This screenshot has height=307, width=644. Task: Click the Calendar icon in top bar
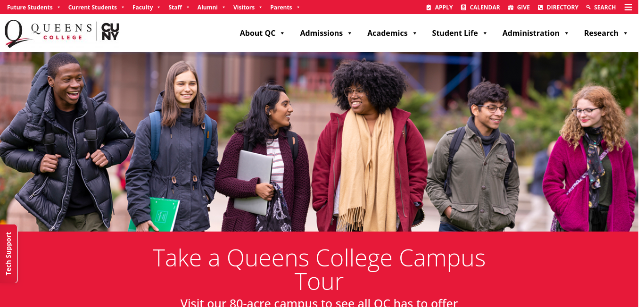coord(463,8)
